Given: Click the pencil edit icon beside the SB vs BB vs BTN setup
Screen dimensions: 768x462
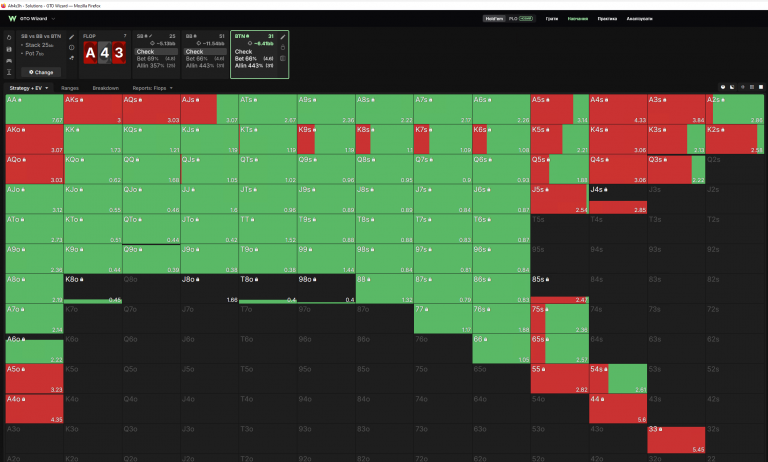Looking at the screenshot, I should pos(72,37).
